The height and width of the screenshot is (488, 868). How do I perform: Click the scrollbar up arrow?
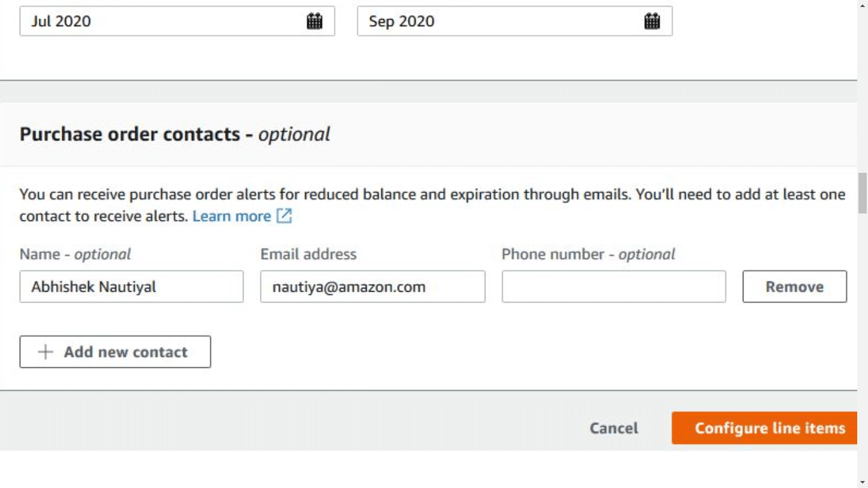863,6
